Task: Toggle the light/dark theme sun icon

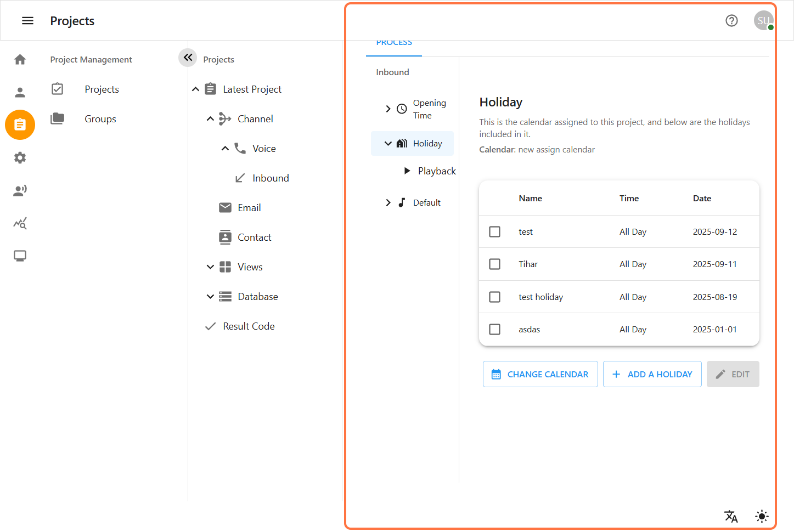Action: point(762,516)
